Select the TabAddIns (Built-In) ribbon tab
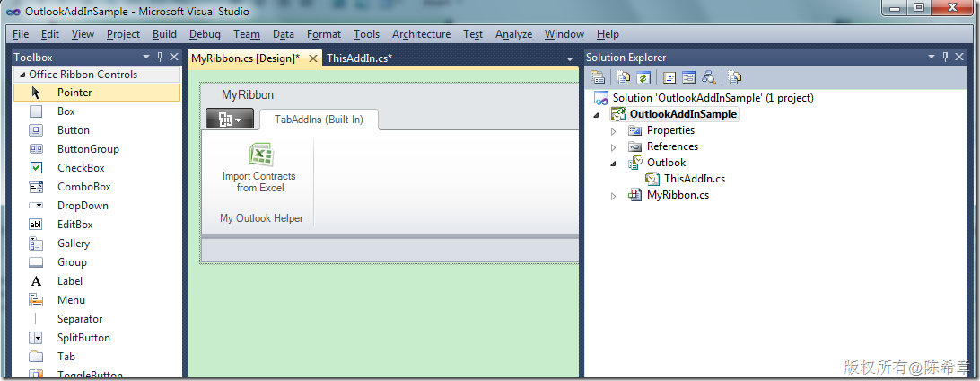 (319, 119)
